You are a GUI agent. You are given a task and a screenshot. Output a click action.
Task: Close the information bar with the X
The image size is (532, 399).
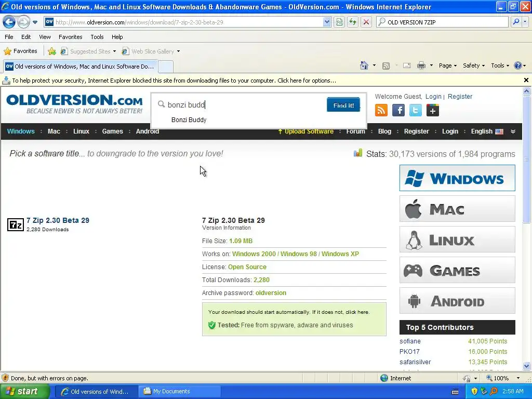pos(526,80)
